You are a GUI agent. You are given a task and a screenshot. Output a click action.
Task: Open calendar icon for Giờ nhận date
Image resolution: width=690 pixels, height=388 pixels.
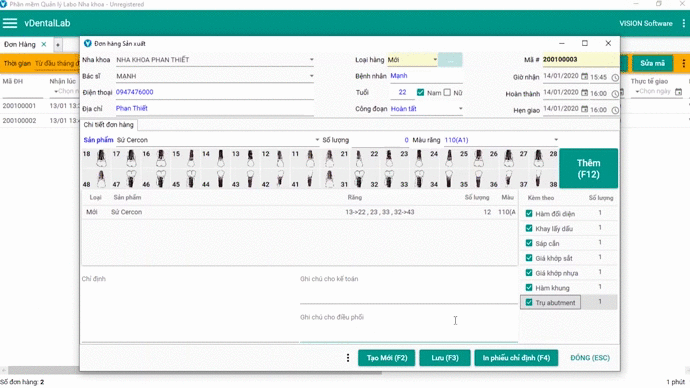tap(584, 76)
